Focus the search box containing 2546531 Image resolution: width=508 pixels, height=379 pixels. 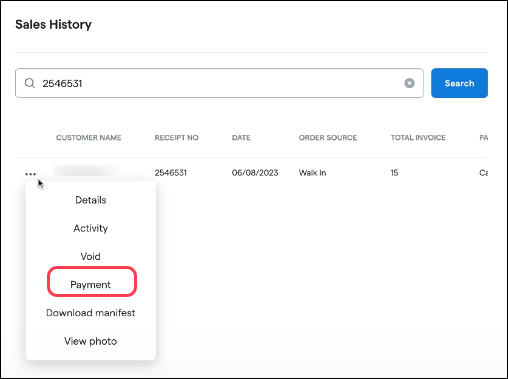coord(219,83)
